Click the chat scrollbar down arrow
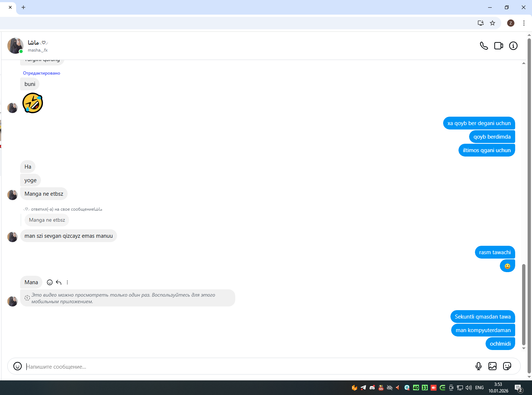 click(524, 348)
